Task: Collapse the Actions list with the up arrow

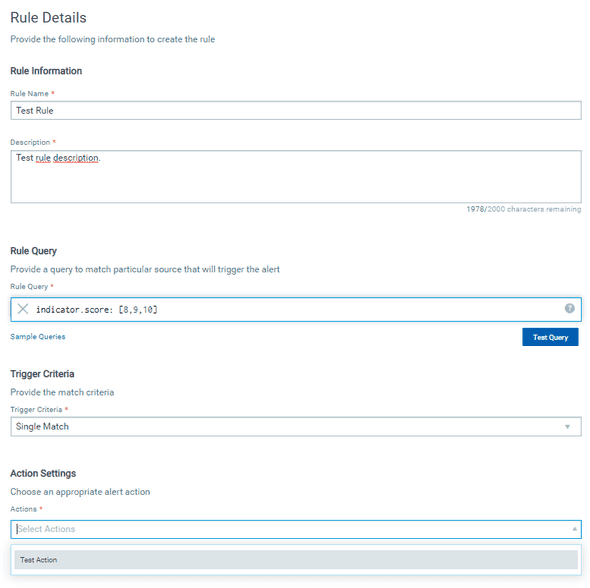Action: tap(575, 529)
